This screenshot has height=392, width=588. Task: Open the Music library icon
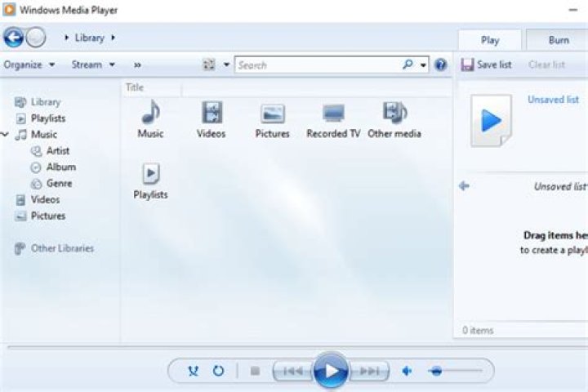(150, 114)
